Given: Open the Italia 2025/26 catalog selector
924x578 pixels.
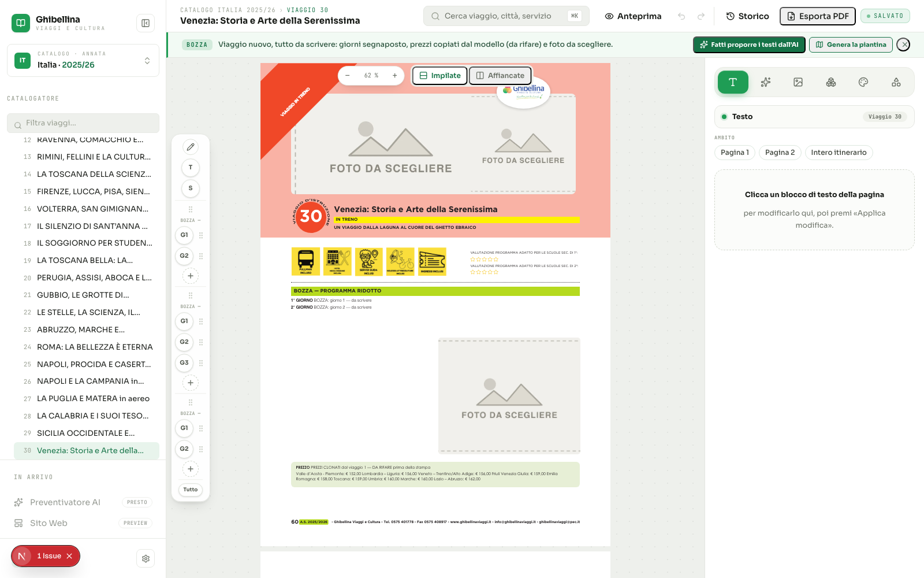Looking at the screenshot, I should coord(83,60).
